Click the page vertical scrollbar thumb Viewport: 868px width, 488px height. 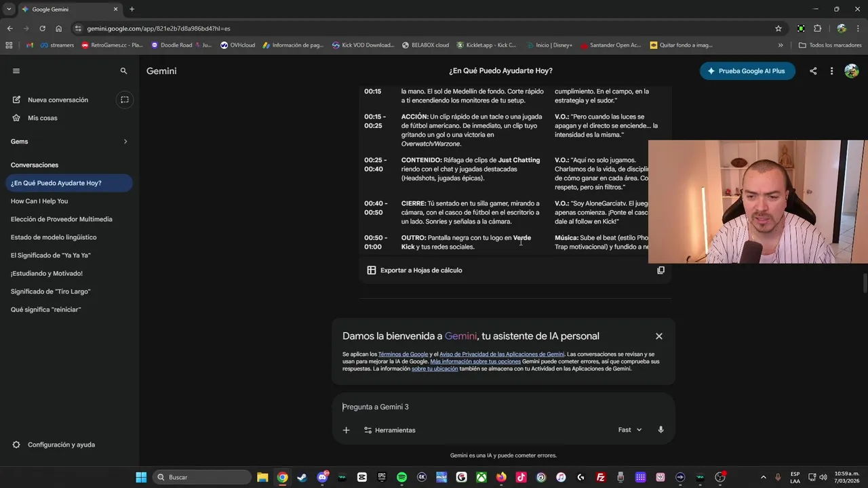(x=865, y=283)
